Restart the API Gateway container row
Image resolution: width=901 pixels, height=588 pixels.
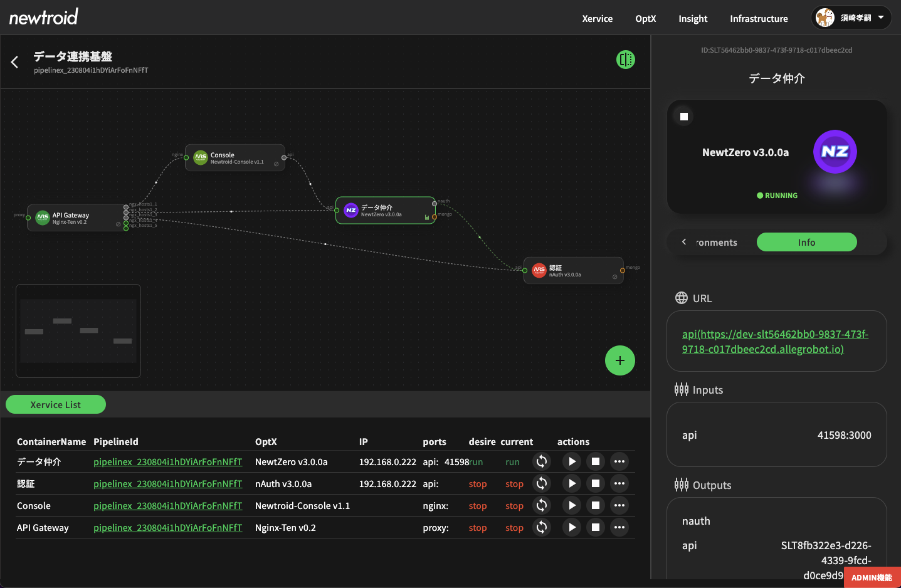542,527
